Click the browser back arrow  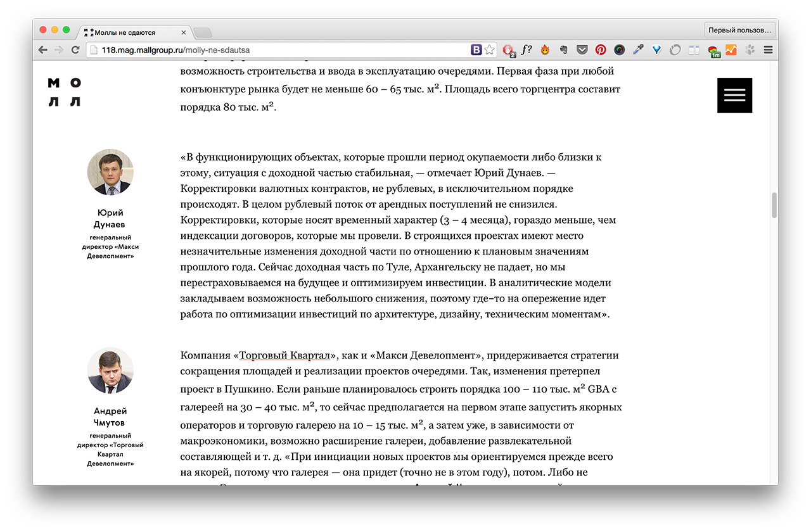42,49
